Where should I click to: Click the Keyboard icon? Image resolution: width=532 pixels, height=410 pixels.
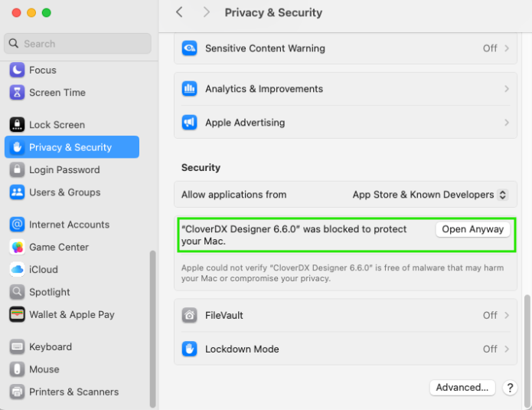click(x=17, y=347)
